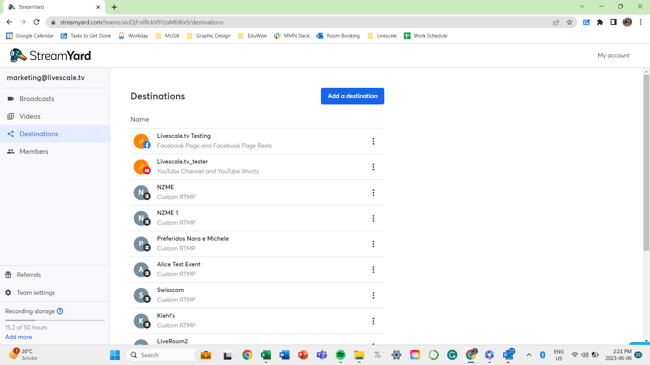650x365 pixels.
Task: Open the Members page
Action: [34, 151]
